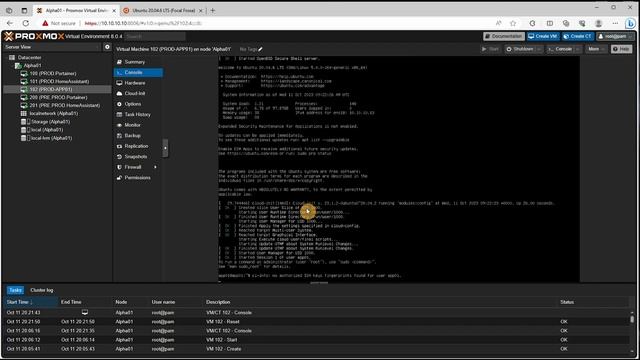Open a new browser tab
Image resolution: width=640 pixels, height=360 pixels.
(x=213, y=11)
